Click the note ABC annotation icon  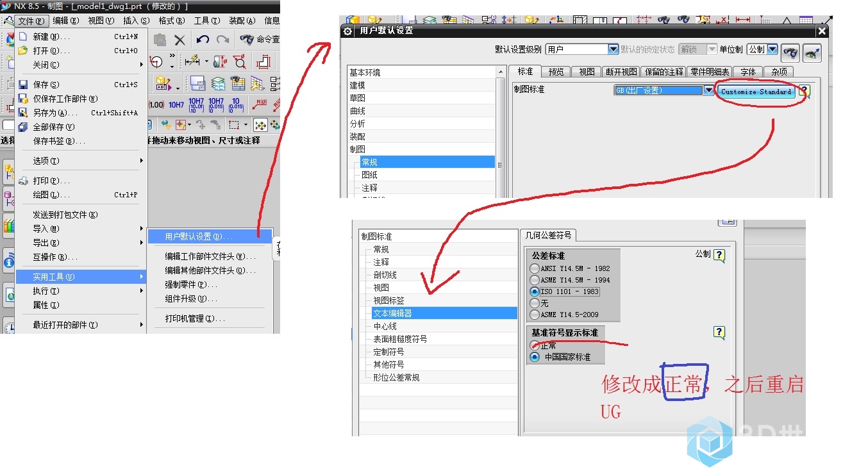point(163,83)
